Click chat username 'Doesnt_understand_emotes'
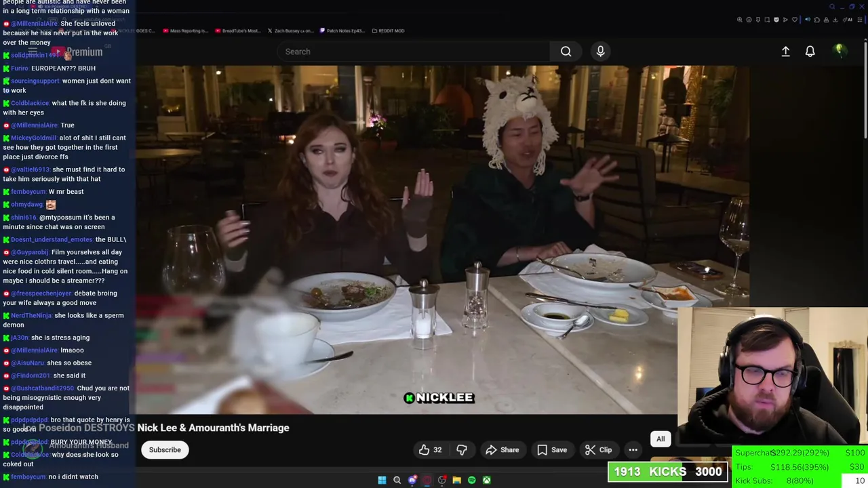The height and width of the screenshot is (488, 868). (x=52, y=240)
